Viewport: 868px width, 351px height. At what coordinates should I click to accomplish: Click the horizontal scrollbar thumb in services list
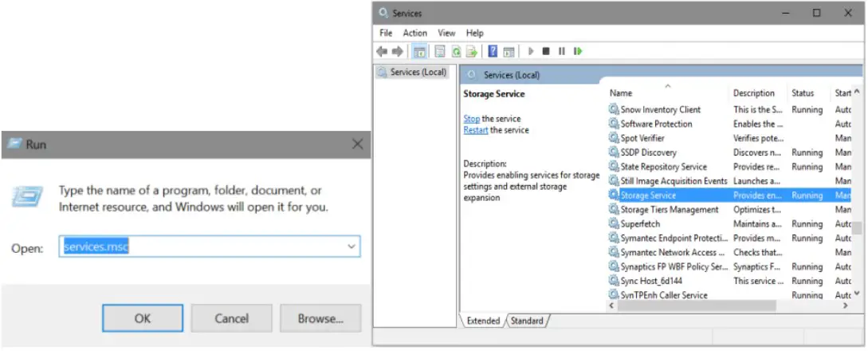pyautogui.click(x=697, y=306)
